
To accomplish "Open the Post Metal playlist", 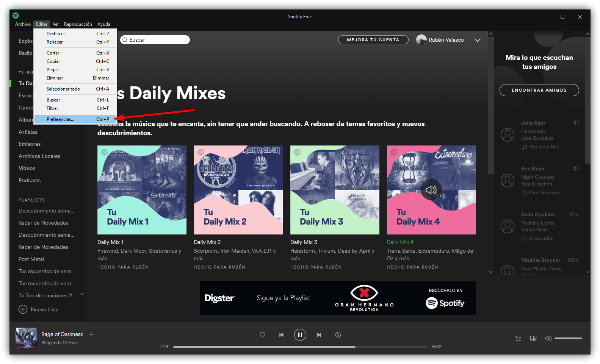I will coord(31,259).
